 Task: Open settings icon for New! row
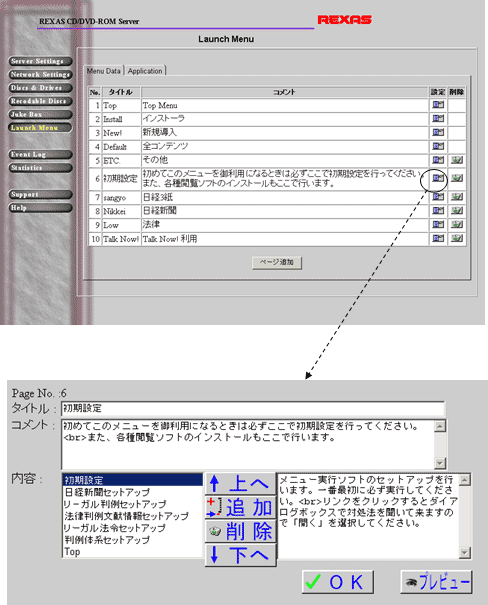438,132
